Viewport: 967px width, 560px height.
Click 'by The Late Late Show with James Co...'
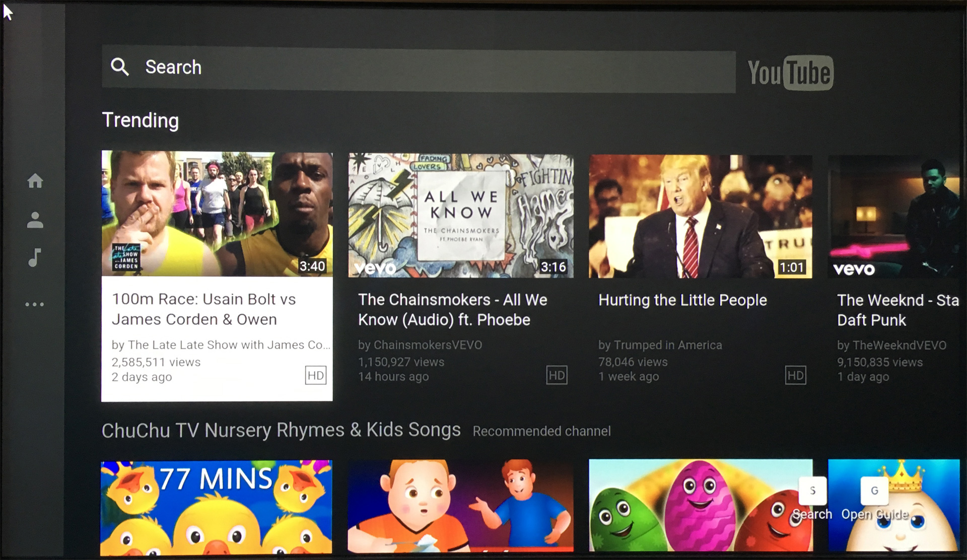click(221, 345)
